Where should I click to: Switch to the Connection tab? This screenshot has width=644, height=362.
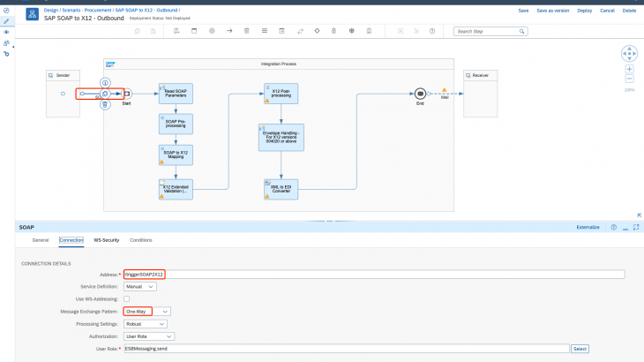tap(71, 240)
